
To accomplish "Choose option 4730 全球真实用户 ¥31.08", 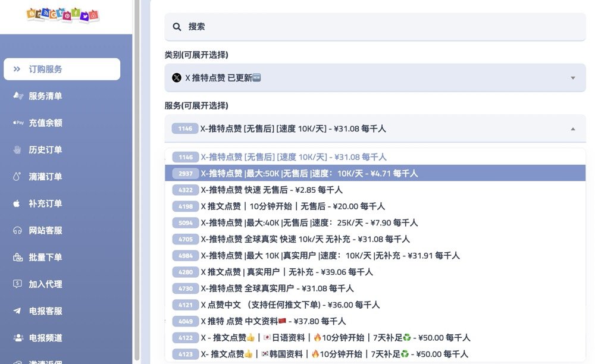I will click(x=375, y=288).
